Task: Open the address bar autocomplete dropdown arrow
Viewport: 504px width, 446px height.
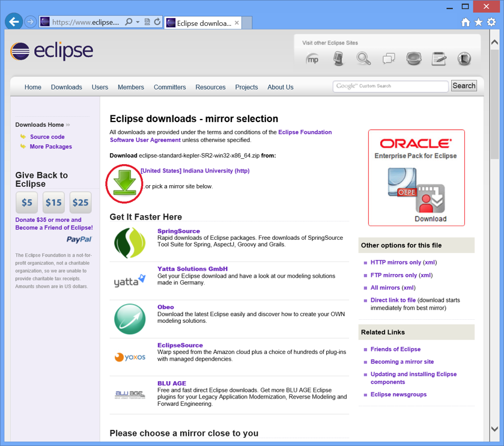Action: (x=138, y=22)
